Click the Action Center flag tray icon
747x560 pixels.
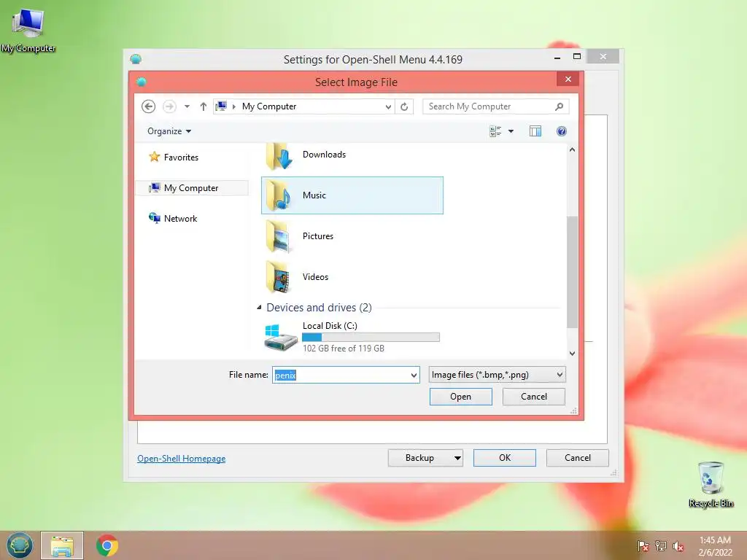[x=643, y=546]
